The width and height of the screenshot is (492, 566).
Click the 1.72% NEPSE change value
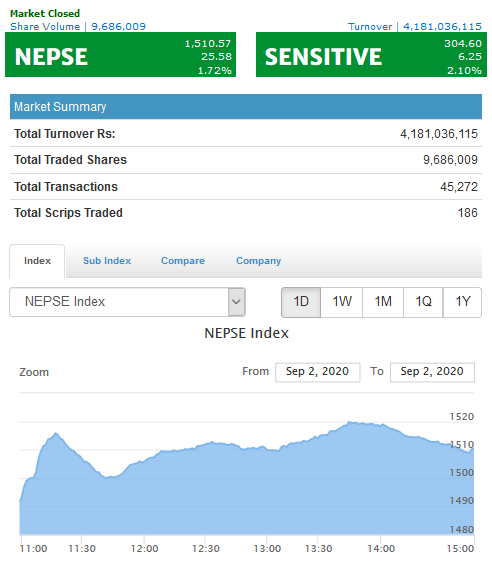(214, 70)
